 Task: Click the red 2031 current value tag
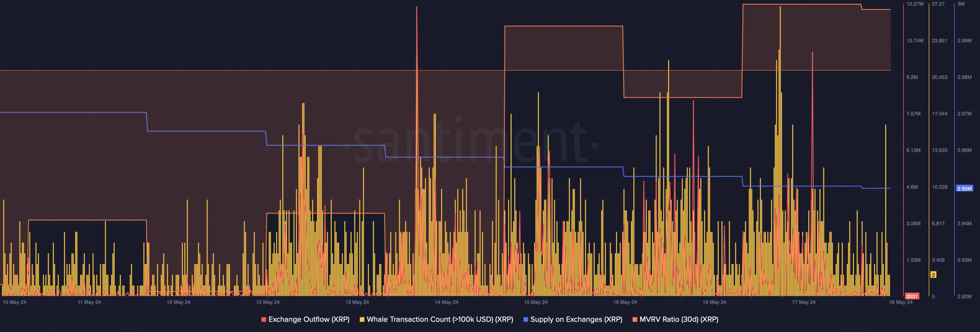(912, 296)
